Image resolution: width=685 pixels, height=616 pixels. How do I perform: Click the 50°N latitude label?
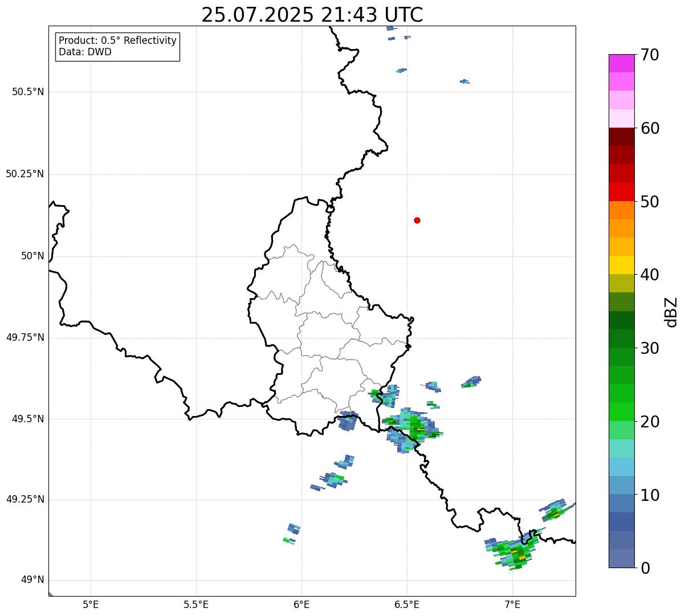(x=32, y=256)
